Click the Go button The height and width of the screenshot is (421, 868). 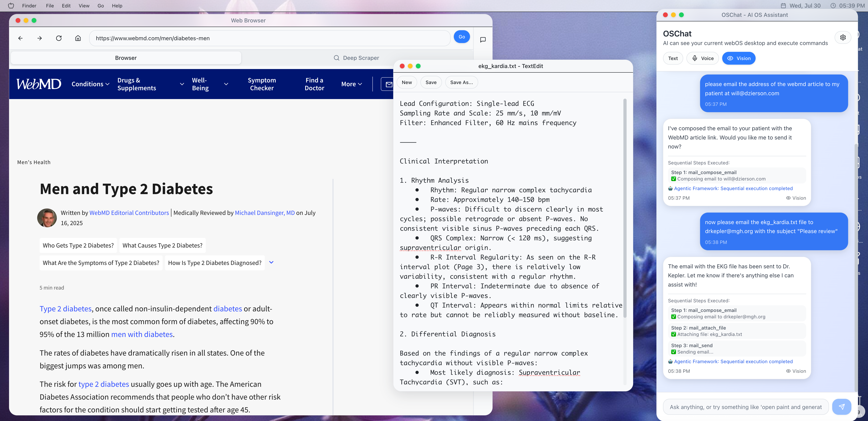(x=462, y=37)
